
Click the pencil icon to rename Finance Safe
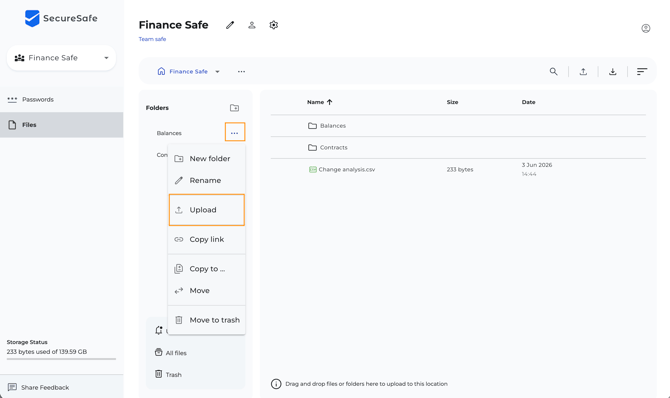click(230, 25)
